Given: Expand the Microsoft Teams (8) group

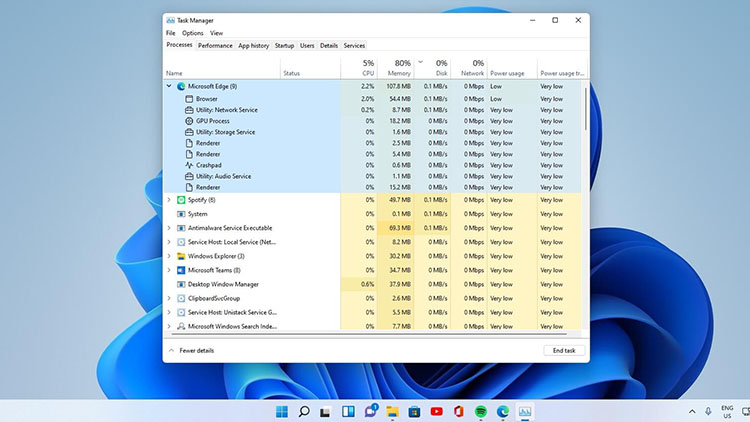Looking at the screenshot, I should click(x=169, y=270).
